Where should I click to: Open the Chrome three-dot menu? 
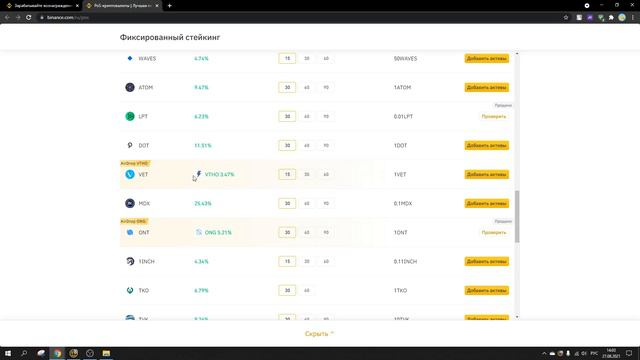(x=633, y=18)
